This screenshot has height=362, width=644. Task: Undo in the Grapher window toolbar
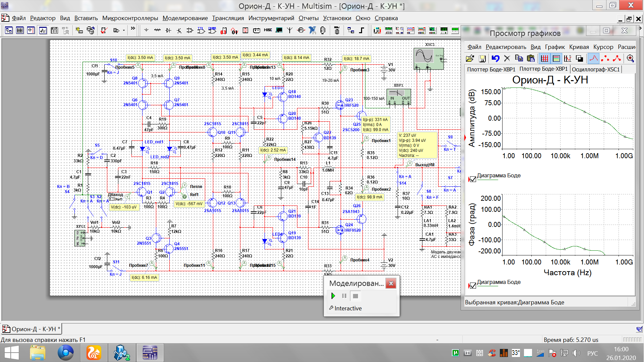495,58
